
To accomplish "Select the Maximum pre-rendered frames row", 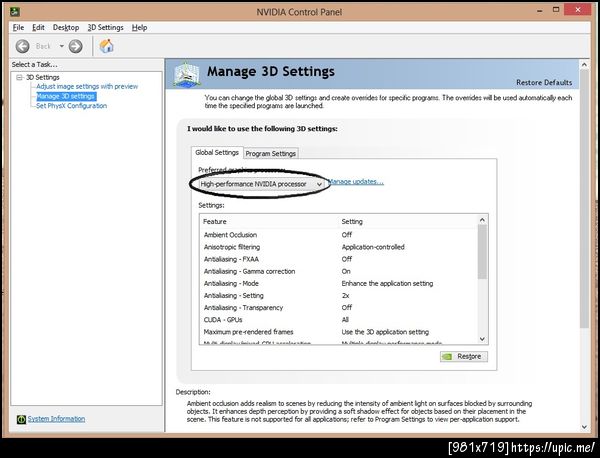I will coord(339,332).
